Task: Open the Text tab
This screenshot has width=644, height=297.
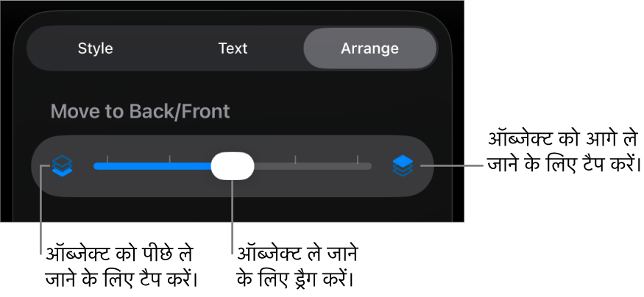Action: [x=233, y=49]
